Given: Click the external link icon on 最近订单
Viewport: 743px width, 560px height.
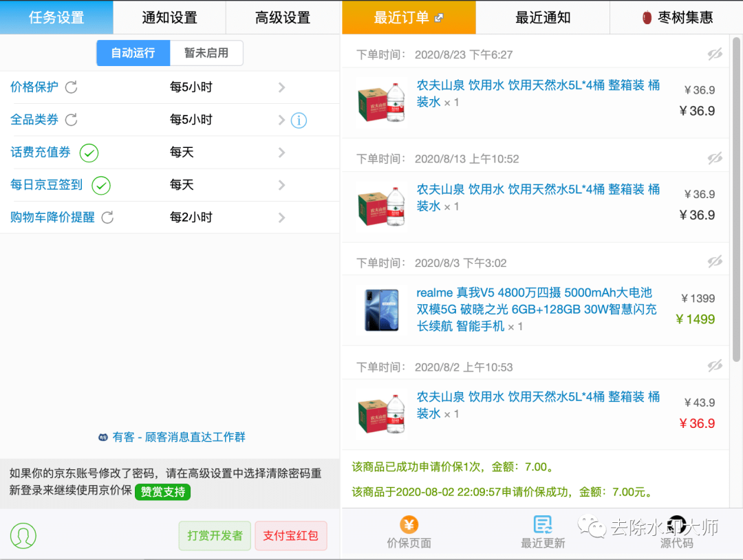Looking at the screenshot, I should pyautogui.click(x=439, y=17).
